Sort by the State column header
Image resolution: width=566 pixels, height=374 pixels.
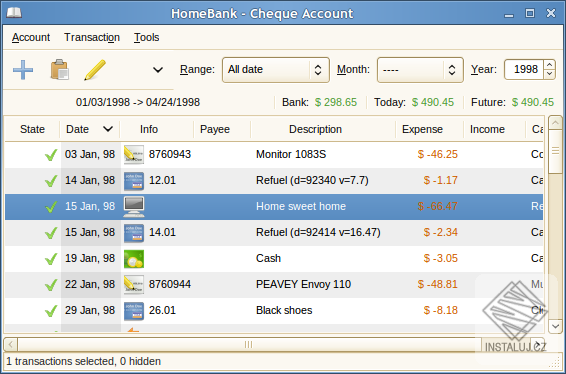point(32,129)
